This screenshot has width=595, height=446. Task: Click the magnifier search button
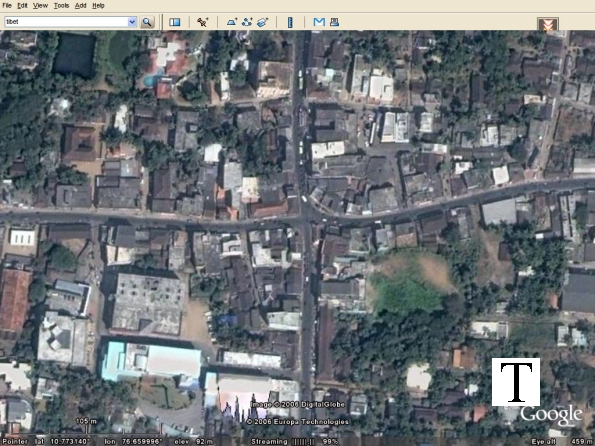[x=147, y=22]
